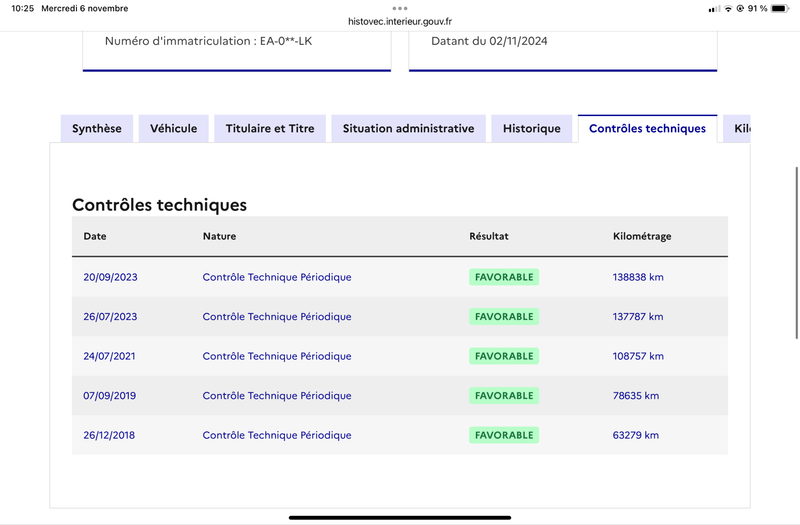This screenshot has height=525, width=800.
Task: Tap the cellular signal bars icon
Action: pyautogui.click(x=714, y=9)
